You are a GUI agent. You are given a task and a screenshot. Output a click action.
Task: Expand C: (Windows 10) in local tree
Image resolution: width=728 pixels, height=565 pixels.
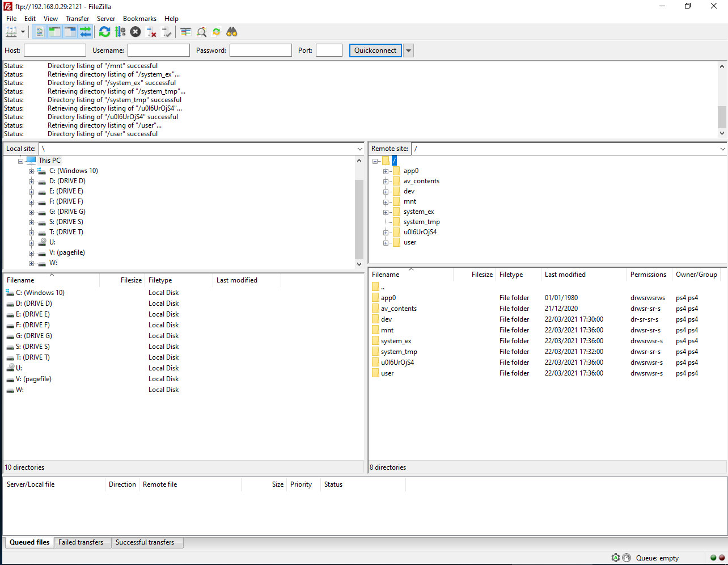(32, 171)
